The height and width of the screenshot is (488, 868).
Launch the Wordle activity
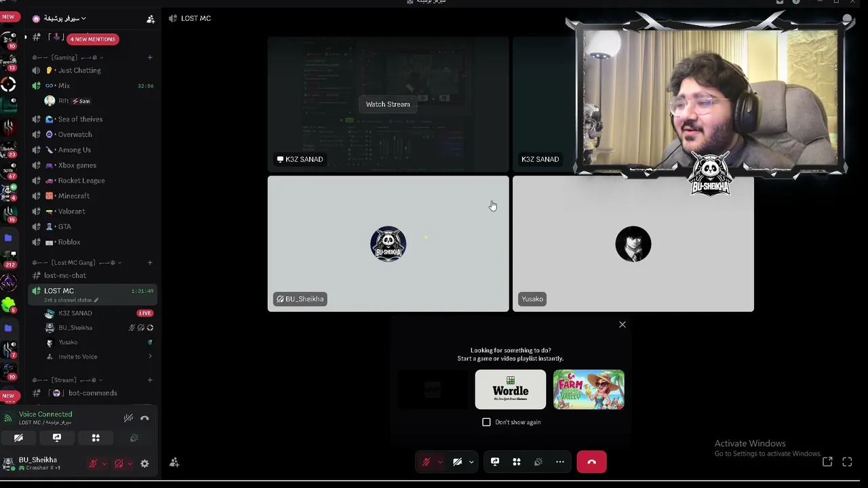511,390
